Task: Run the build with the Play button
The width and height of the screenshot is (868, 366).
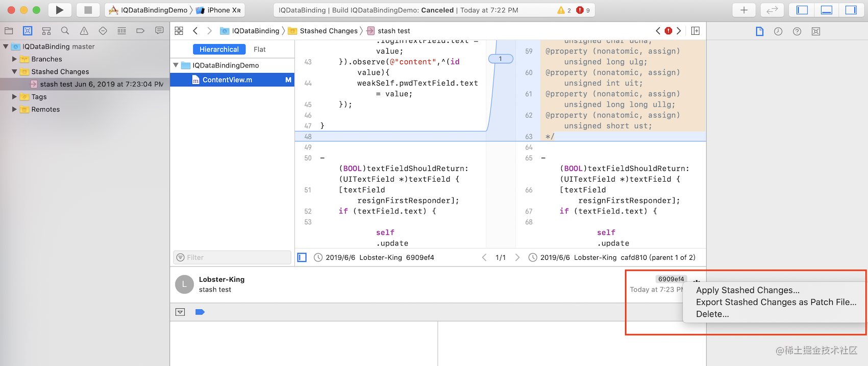Action: click(60, 10)
